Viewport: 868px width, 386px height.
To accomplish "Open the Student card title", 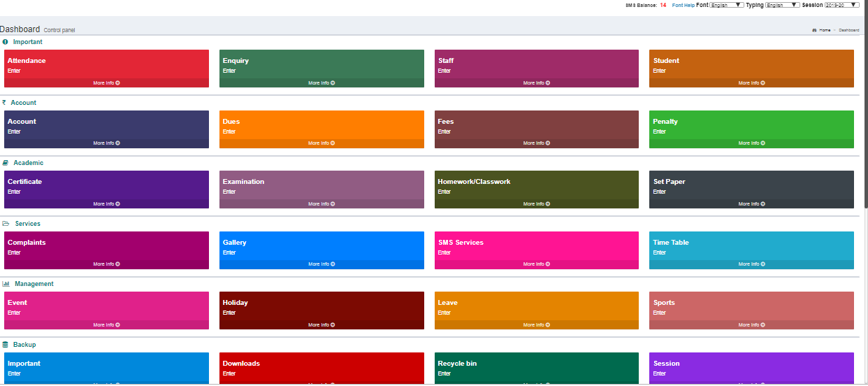I will [x=666, y=61].
